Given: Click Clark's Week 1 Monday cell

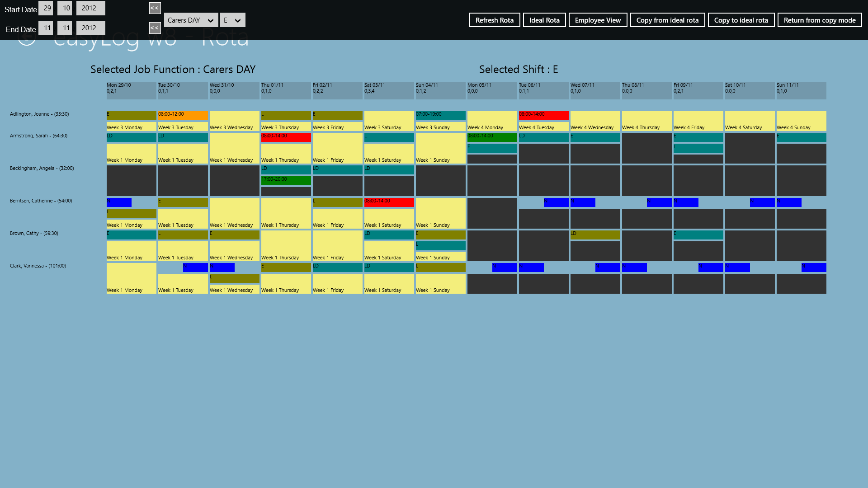Looking at the screenshot, I should point(132,278).
